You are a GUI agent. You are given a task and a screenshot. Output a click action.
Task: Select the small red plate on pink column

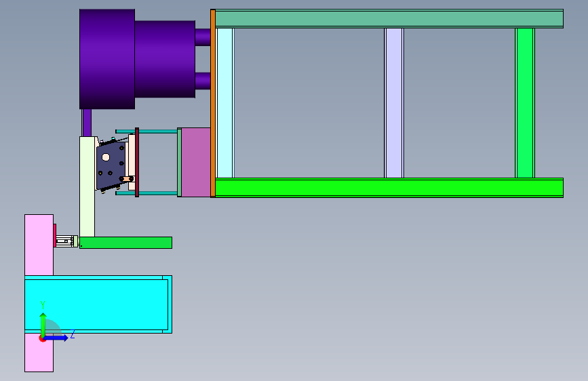coord(55,235)
